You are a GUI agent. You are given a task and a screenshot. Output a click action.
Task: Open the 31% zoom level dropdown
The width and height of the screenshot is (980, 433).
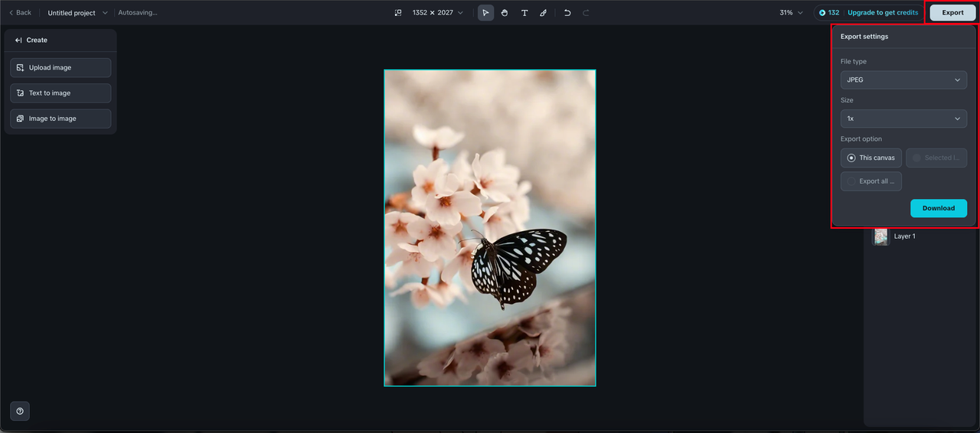(792, 13)
